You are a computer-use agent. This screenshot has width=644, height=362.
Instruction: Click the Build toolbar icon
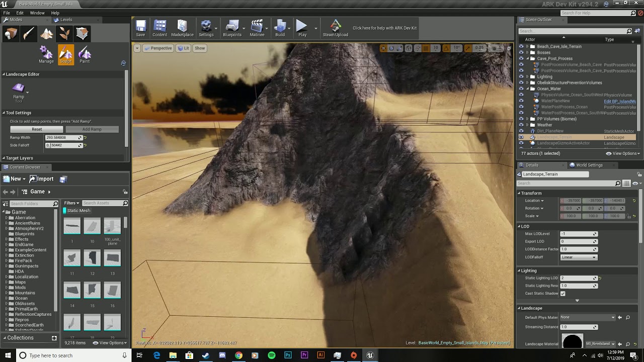pos(280,28)
